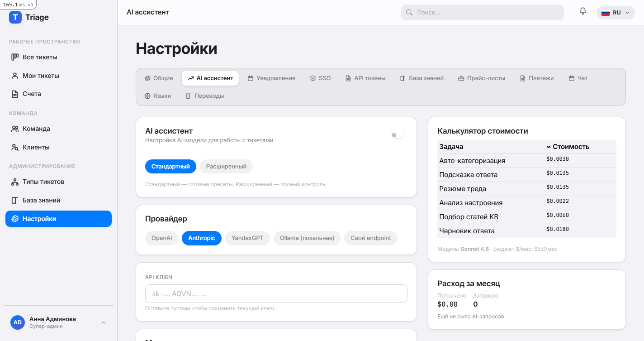Enable the AI ассистент toggle switch
Viewport: 644px width, 341px height.
[x=398, y=135]
